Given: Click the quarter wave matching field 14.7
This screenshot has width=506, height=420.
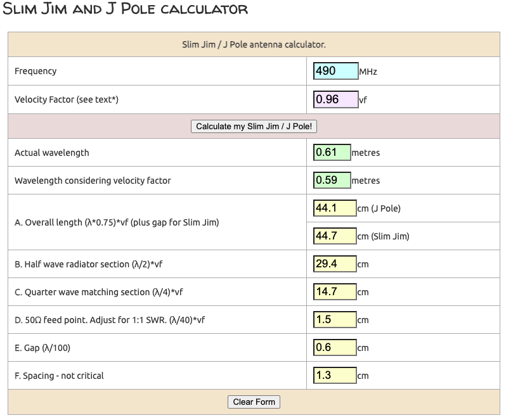Looking at the screenshot, I should coord(335,291).
